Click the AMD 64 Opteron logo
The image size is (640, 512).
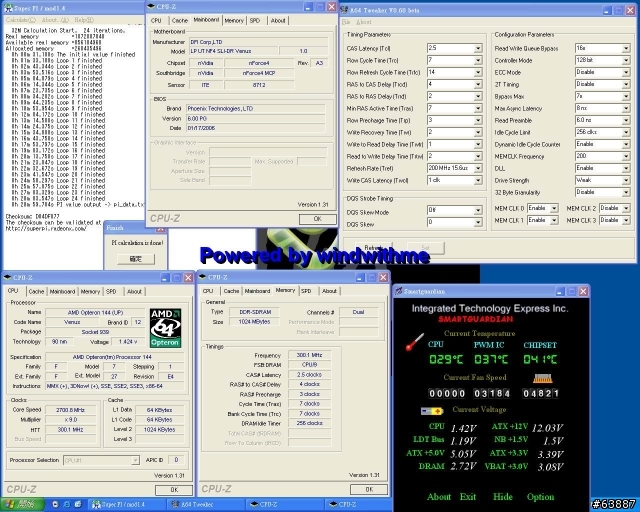tap(165, 328)
